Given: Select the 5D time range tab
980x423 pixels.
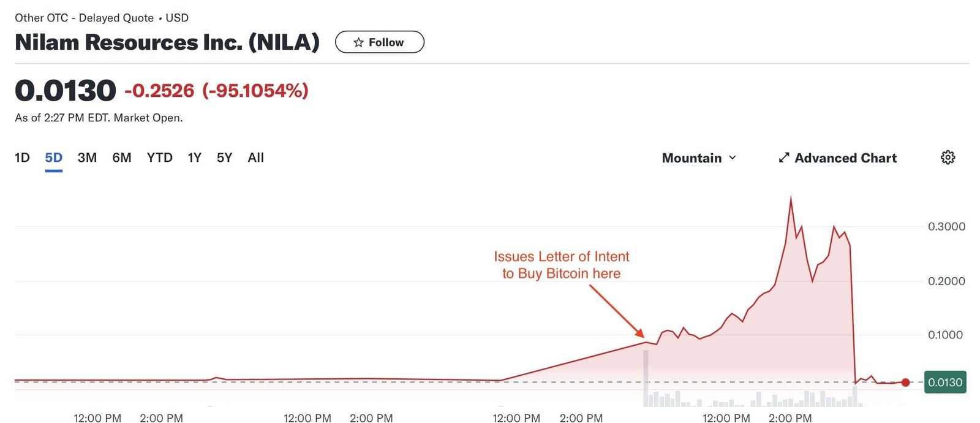Looking at the screenshot, I should [x=54, y=158].
